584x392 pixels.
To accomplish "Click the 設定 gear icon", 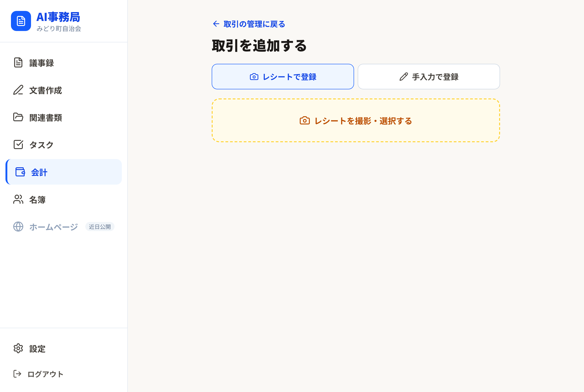I will click(x=18, y=348).
